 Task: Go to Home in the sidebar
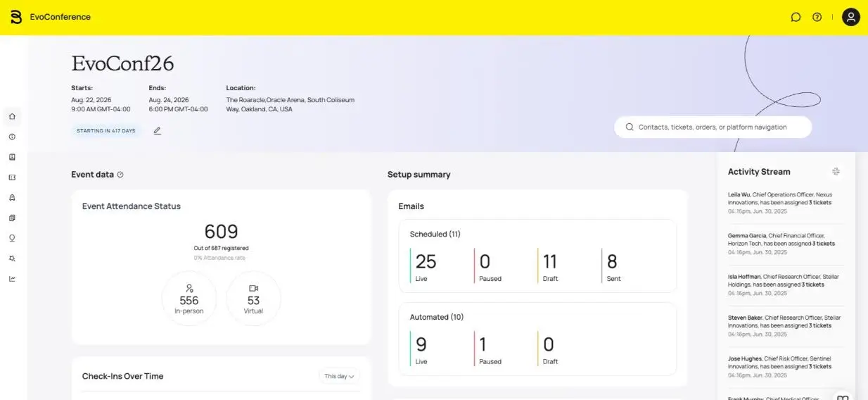tap(12, 116)
